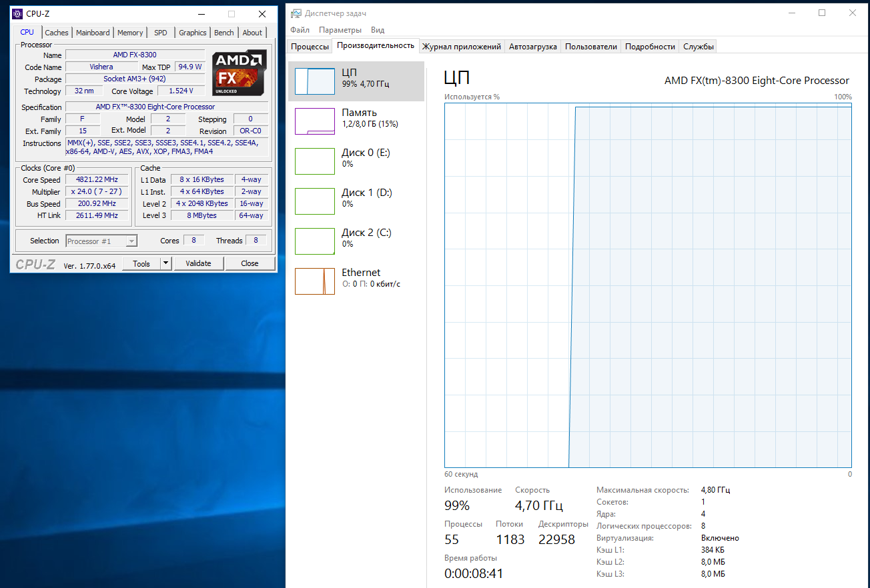This screenshot has width=870, height=588.
Task: Switch to the Автозагрузка tab
Action: click(x=533, y=47)
